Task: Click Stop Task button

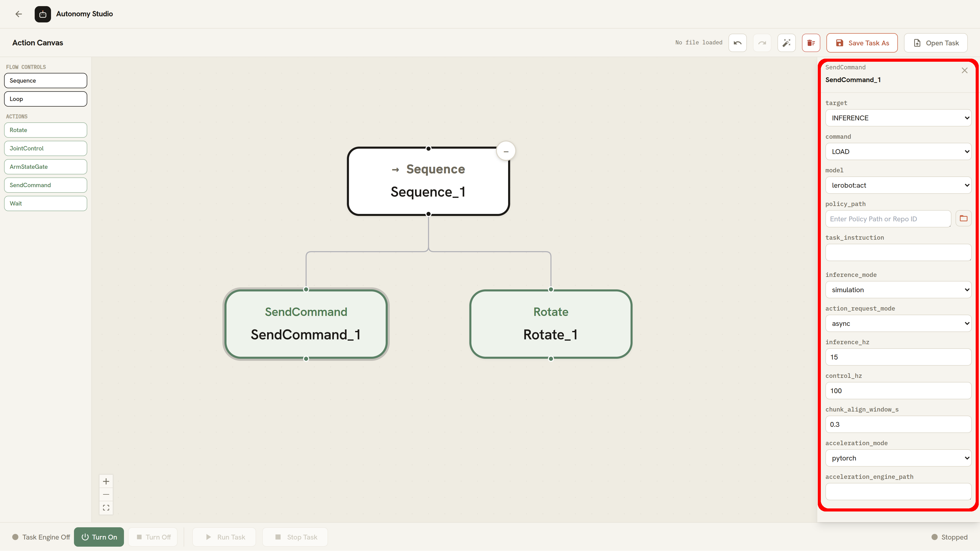Action: click(x=295, y=536)
